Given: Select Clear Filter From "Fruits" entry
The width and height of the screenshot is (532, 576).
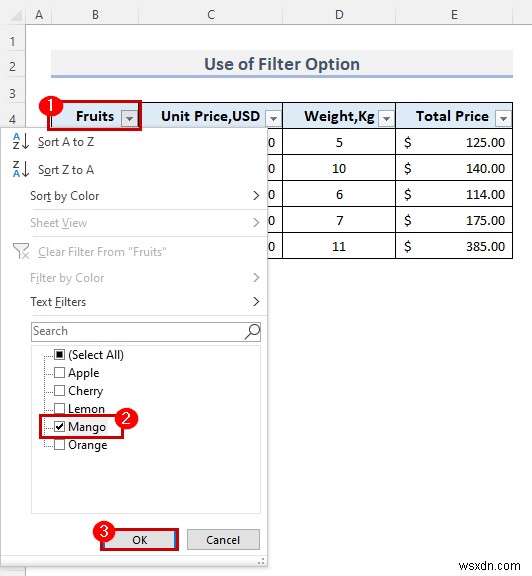Looking at the screenshot, I should coord(134,252).
